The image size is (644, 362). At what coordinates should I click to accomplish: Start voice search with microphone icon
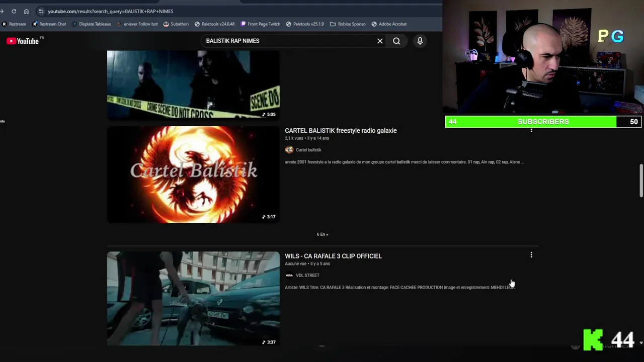[x=420, y=41]
